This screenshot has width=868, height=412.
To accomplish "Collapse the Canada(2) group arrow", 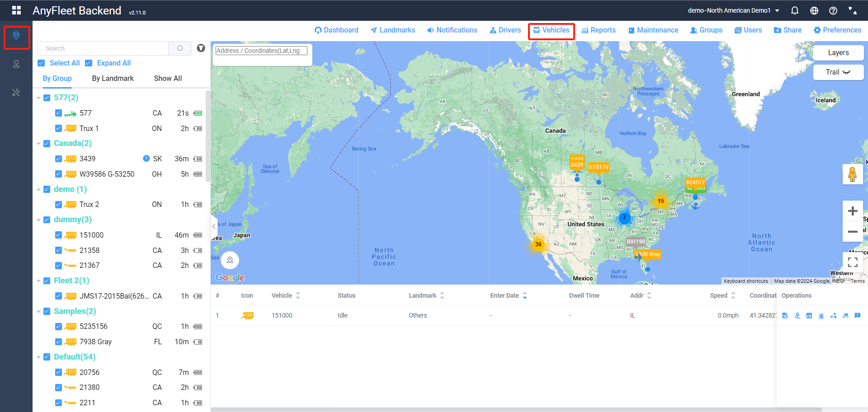I will 38,144.
